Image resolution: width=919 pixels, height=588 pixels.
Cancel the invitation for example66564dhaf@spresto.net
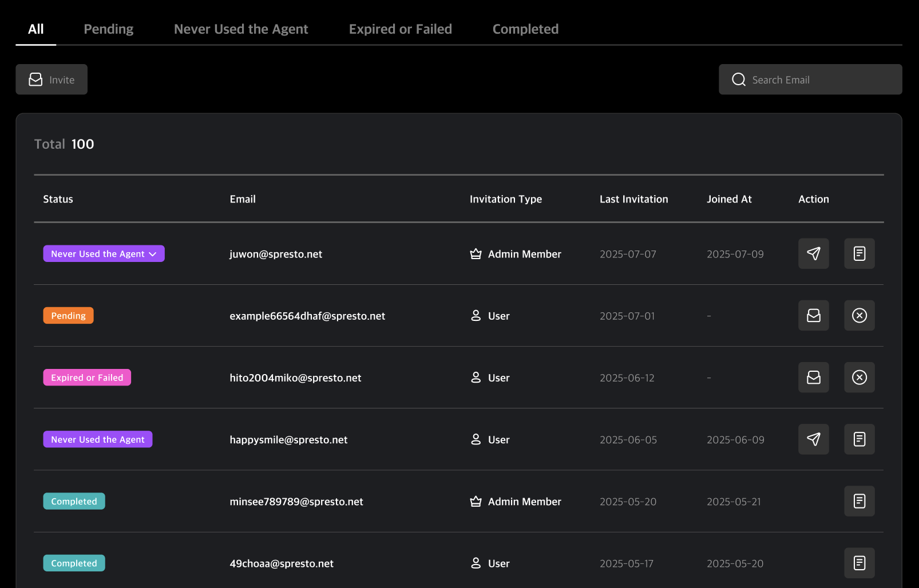click(x=859, y=316)
